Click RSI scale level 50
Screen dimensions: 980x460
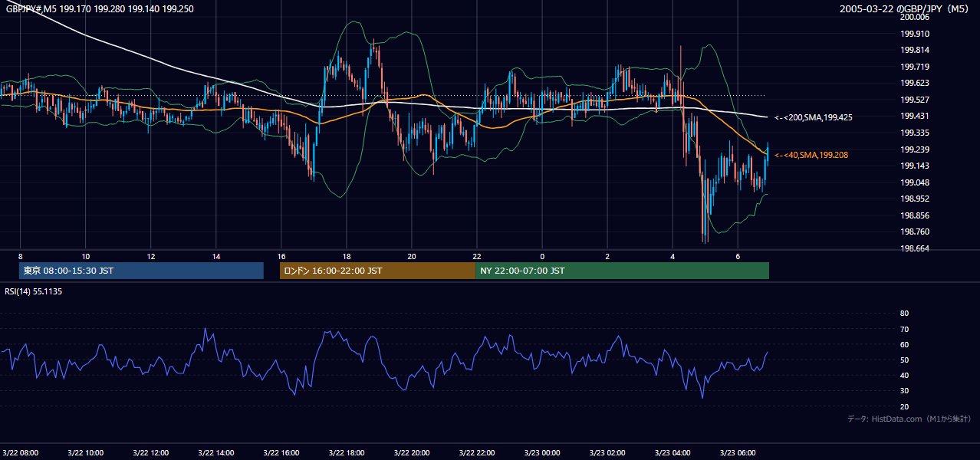(x=904, y=360)
